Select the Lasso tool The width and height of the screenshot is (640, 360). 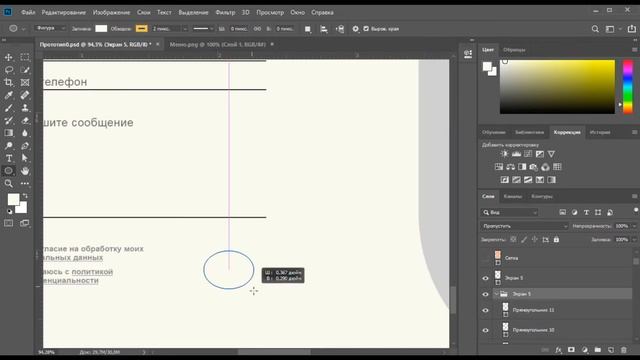[x=9, y=70]
